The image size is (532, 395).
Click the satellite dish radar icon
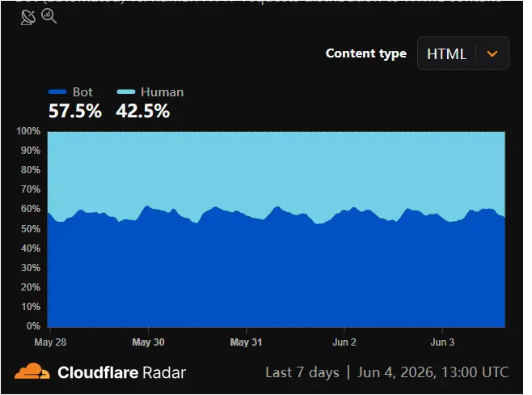coord(28,17)
